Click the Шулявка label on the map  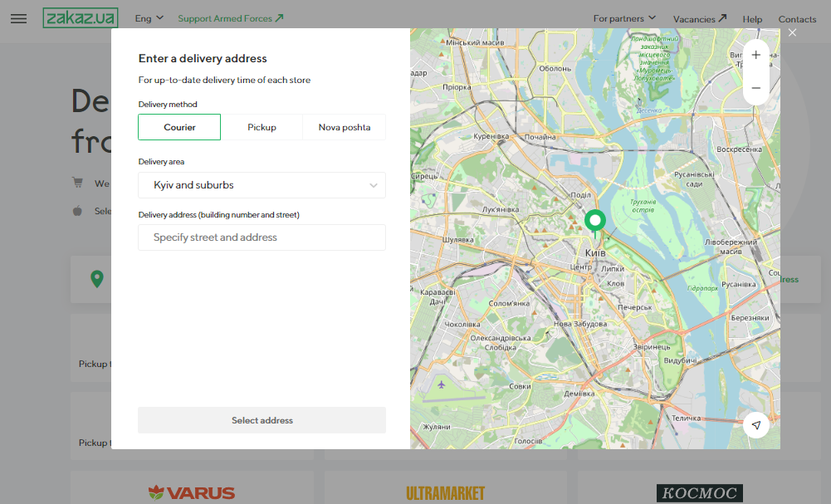tap(458, 240)
